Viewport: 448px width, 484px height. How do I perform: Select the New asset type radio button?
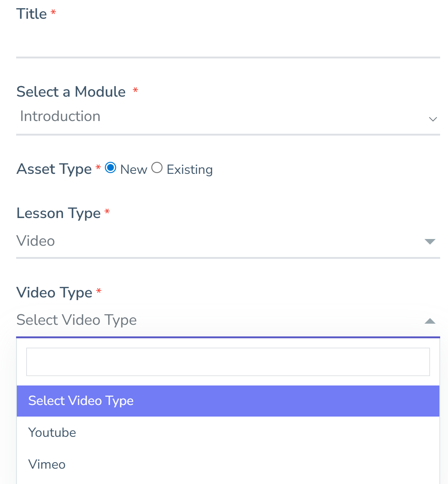[110, 168]
